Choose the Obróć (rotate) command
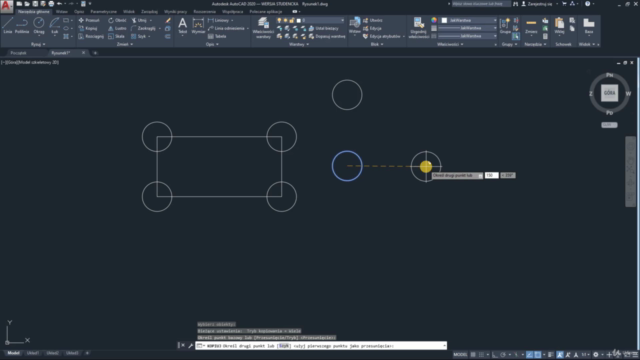Image resolution: width=640 pixels, height=360 pixels. coord(117,20)
